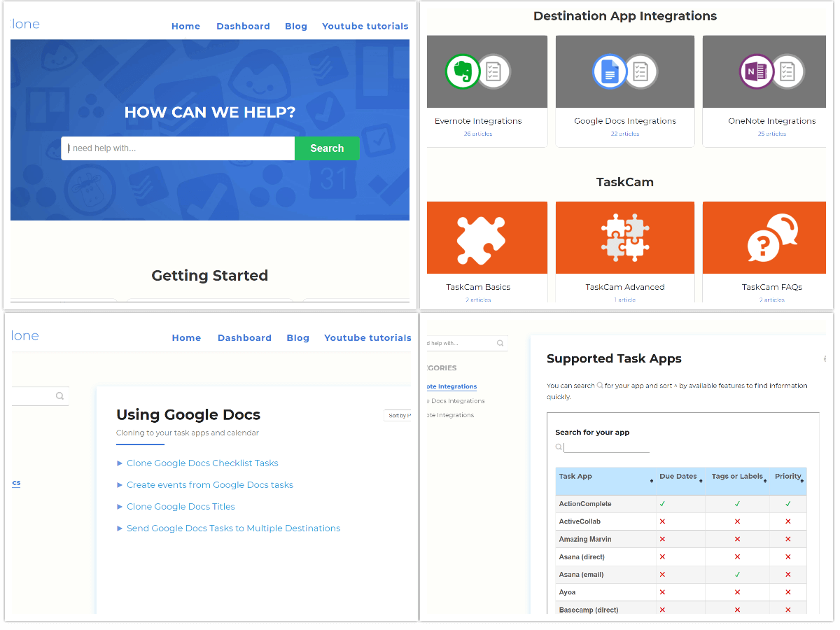Image resolution: width=840 pixels, height=630 pixels.
Task: Click Amazing Marvin Due Dates red cross
Action: pos(662,540)
